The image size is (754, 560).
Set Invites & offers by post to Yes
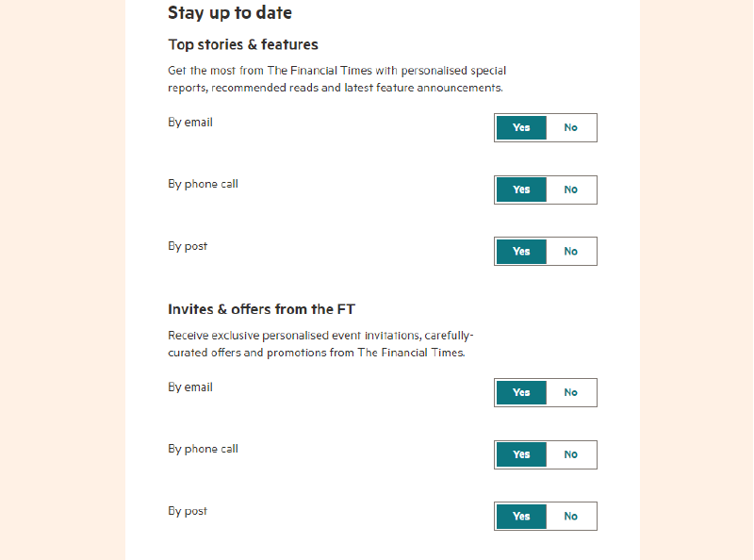pos(521,517)
